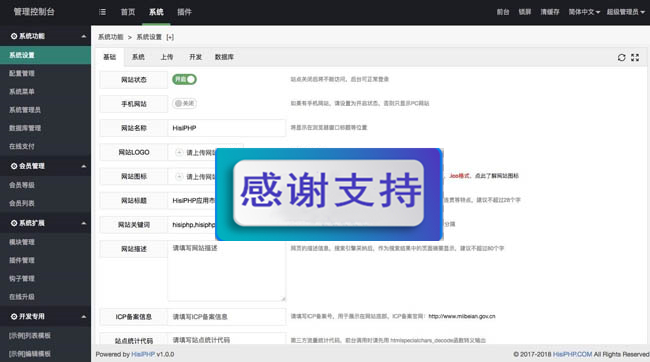Toggle the sidebar menu hamburger icon
This screenshot has height=362, width=650.
(102, 12)
